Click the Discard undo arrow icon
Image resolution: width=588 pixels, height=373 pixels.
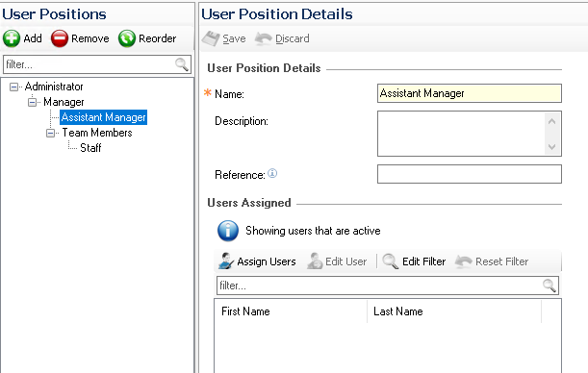[x=264, y=38]
